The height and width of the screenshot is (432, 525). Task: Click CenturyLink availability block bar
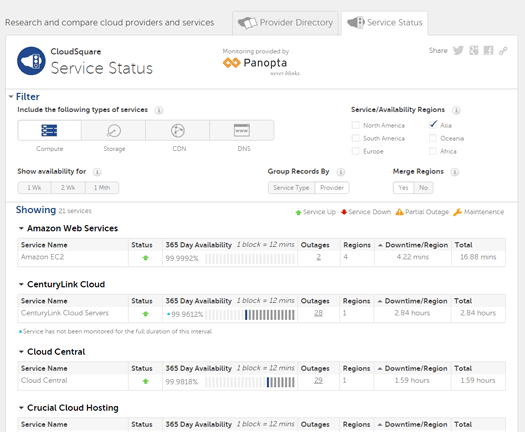pos(250,314)
